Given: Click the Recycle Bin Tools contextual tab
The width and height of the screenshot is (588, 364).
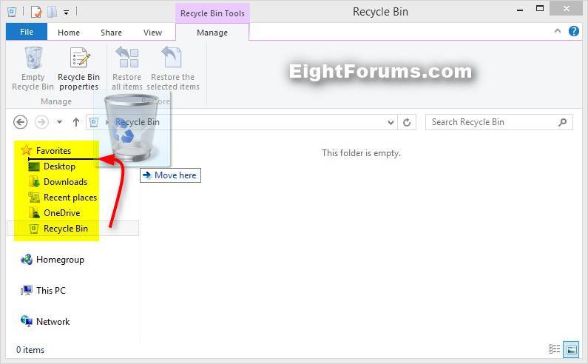Looking at the screenshot, I should (x=212, y=13).
